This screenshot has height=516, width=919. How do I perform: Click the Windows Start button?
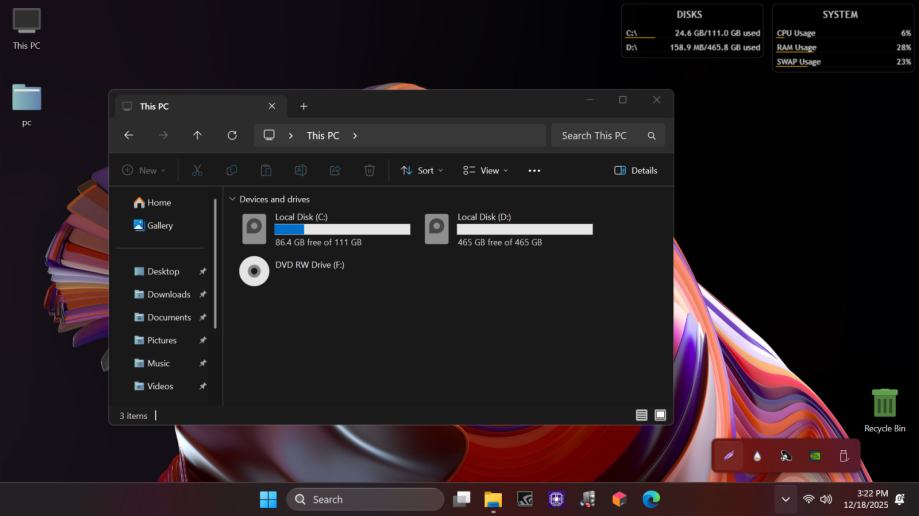(268, 499)
